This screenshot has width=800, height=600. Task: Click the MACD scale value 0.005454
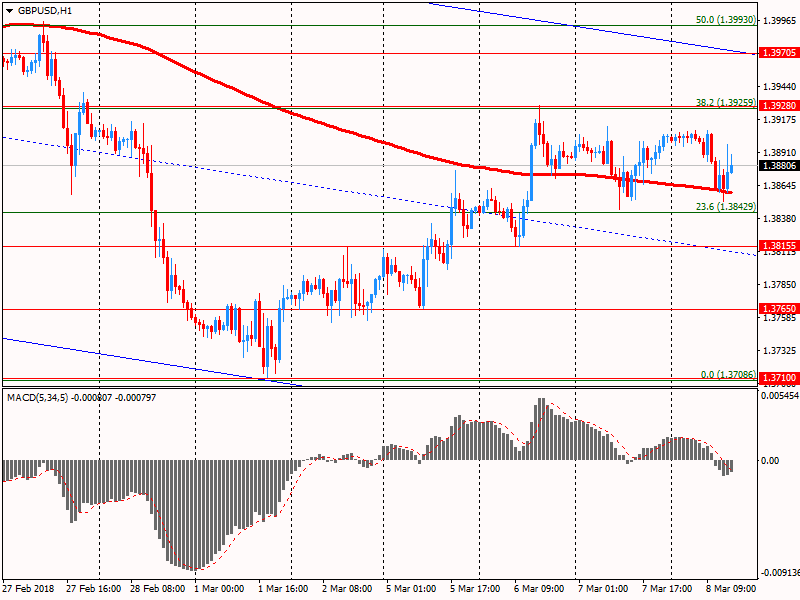[x=780, y=395]
